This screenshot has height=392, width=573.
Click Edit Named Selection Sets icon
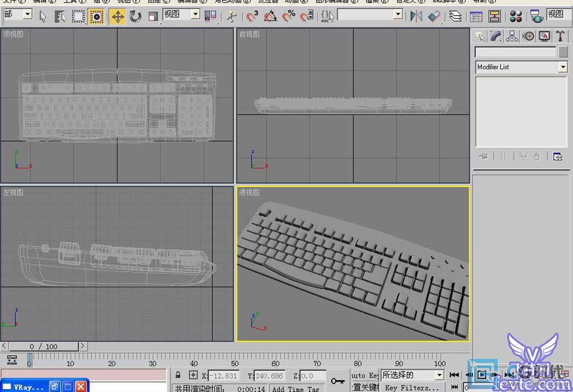(327, 16)
